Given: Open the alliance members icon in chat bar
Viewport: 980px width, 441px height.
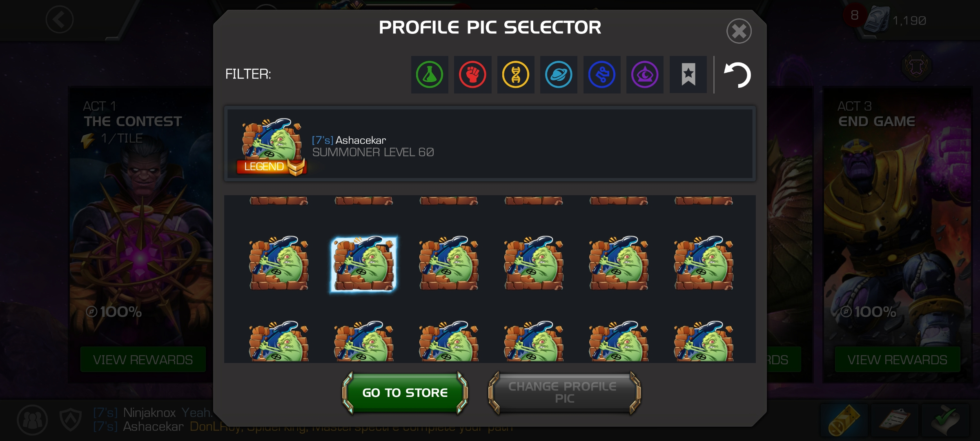Looking at the screenshot, I should tap(32, 419).
